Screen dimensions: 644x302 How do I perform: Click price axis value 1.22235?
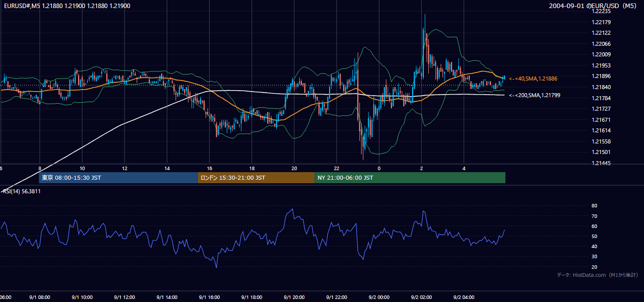coord(601,11)
